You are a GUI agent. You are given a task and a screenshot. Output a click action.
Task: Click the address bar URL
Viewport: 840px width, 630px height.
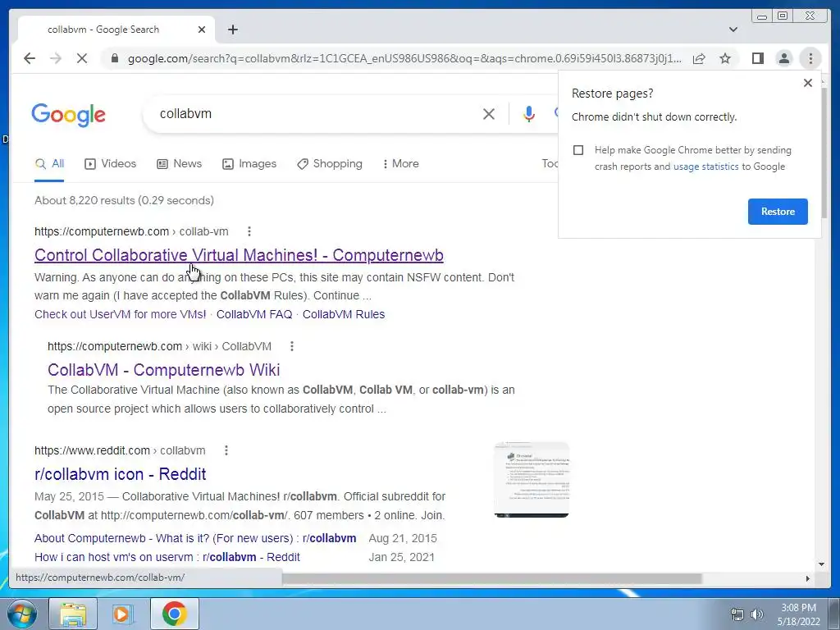click(404, 58)
